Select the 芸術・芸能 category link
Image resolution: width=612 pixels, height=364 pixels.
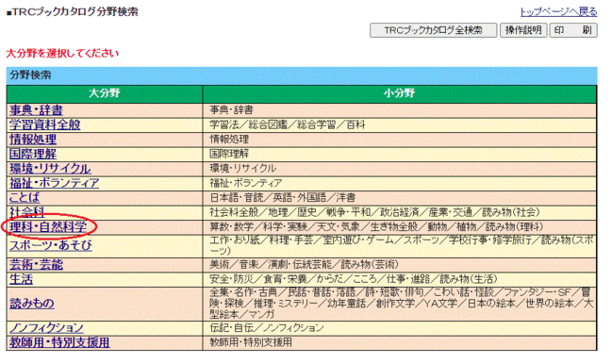[36, 265]
